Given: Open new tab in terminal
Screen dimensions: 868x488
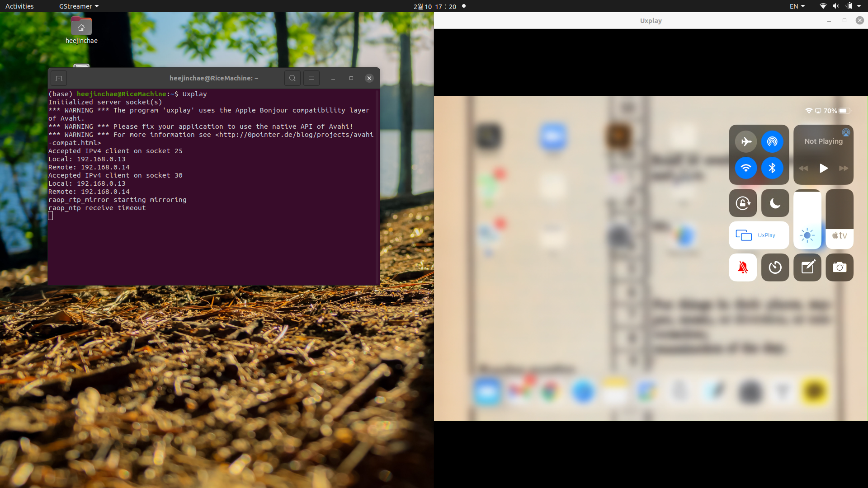Looking at the screenshot, I should tap(59, 78).
